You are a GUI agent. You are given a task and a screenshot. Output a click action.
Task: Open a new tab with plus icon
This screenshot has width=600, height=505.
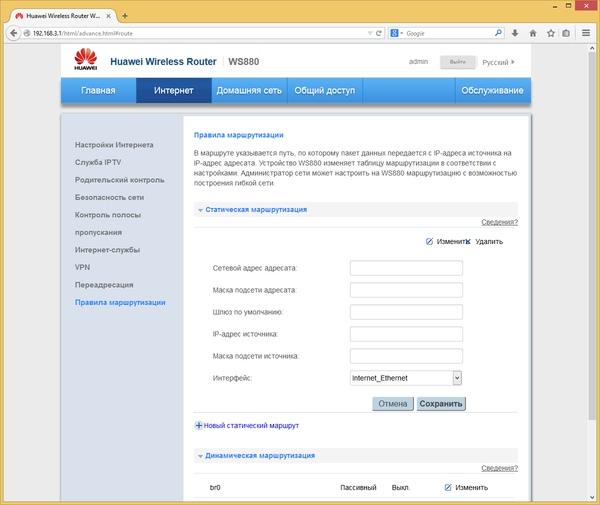point(124,16)
